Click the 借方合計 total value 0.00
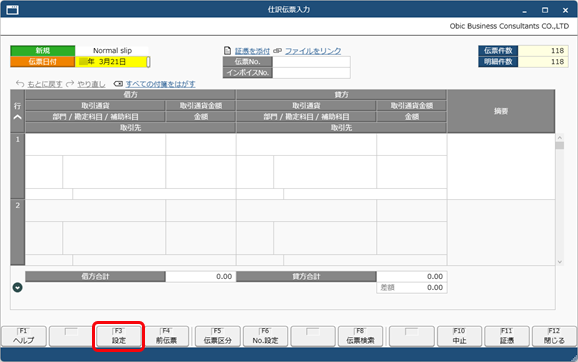 click(201, 276)
